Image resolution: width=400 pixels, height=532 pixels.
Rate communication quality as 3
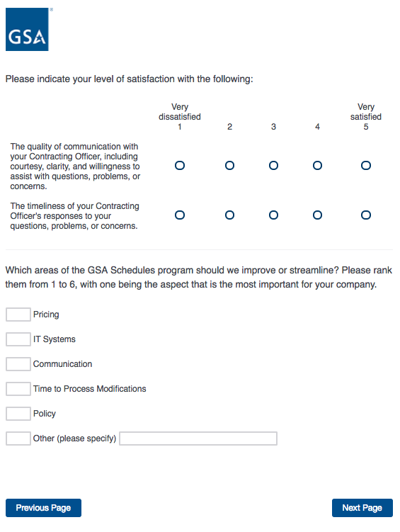click(273, 166)
